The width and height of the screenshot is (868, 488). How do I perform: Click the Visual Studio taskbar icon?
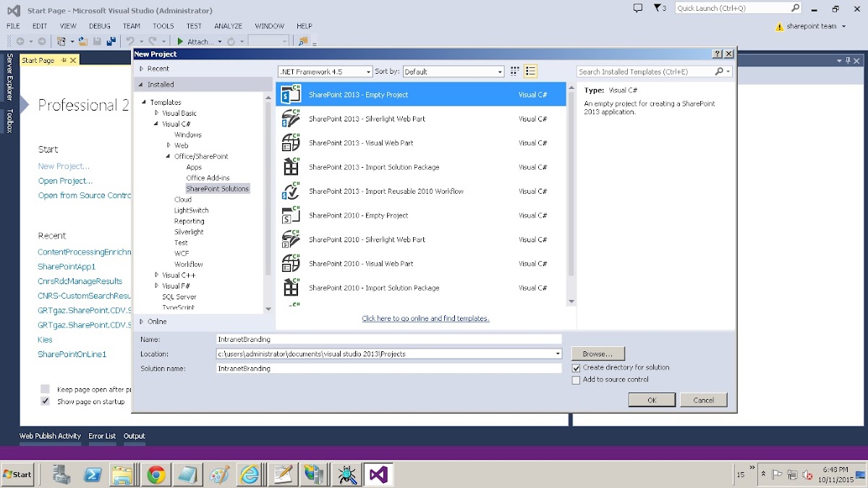378,474
